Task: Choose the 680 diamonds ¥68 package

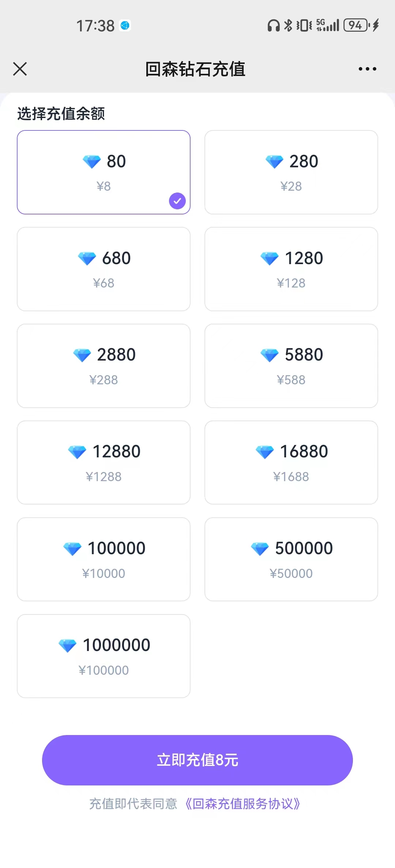Action: [x=104, y=269]
